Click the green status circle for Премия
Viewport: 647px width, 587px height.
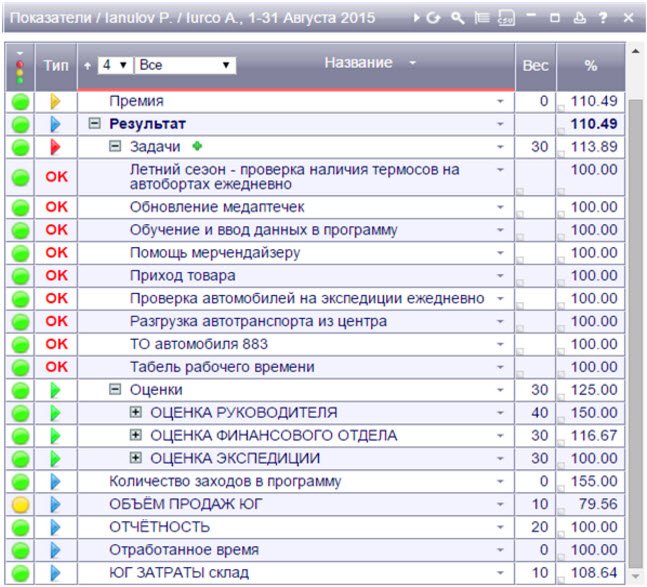point(20,101)
